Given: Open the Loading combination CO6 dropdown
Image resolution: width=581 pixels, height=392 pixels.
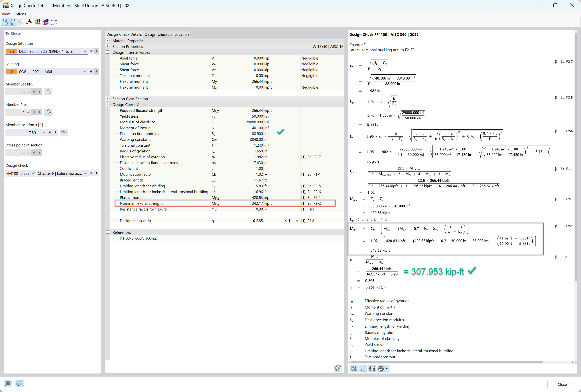Looking at the screenshot, I should click(84, 71).
